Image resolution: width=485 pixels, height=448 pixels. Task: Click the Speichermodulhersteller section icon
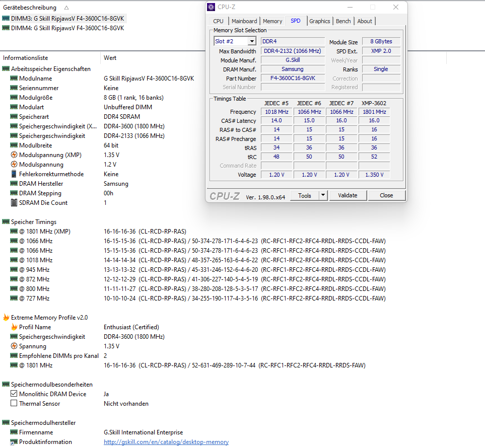(6, 422)
